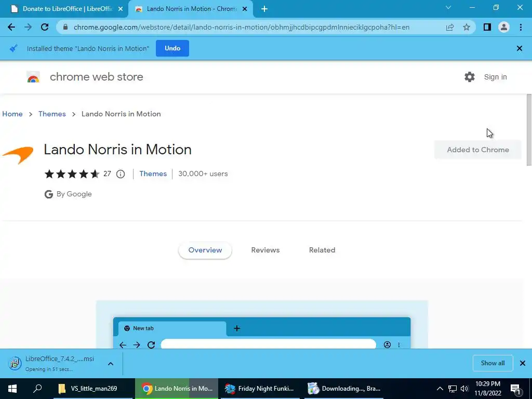532x399 pixels.
Task: Show hidden system tray icons
Action: (440, 389)
